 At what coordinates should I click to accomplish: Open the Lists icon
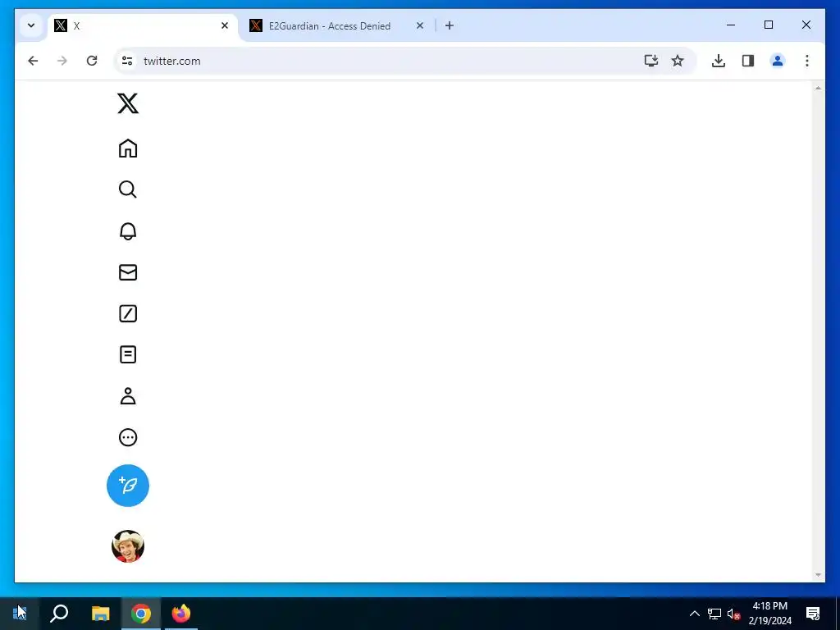point(127,354)
